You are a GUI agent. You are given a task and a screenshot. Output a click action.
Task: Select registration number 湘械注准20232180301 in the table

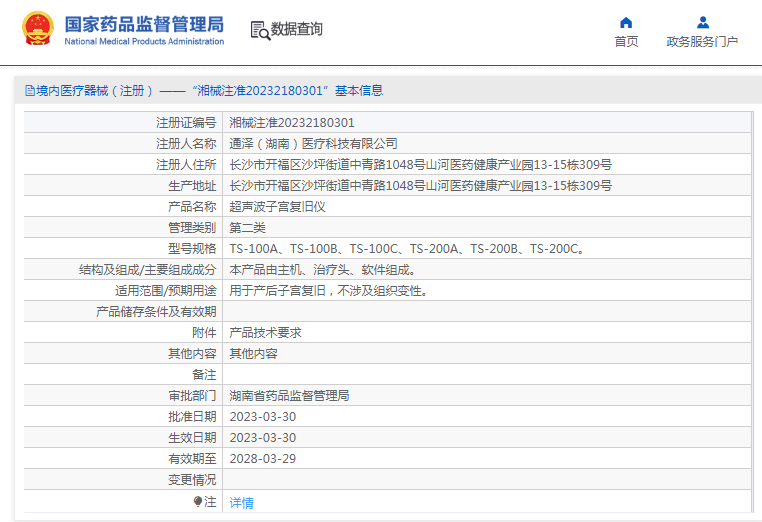point(292,123)
